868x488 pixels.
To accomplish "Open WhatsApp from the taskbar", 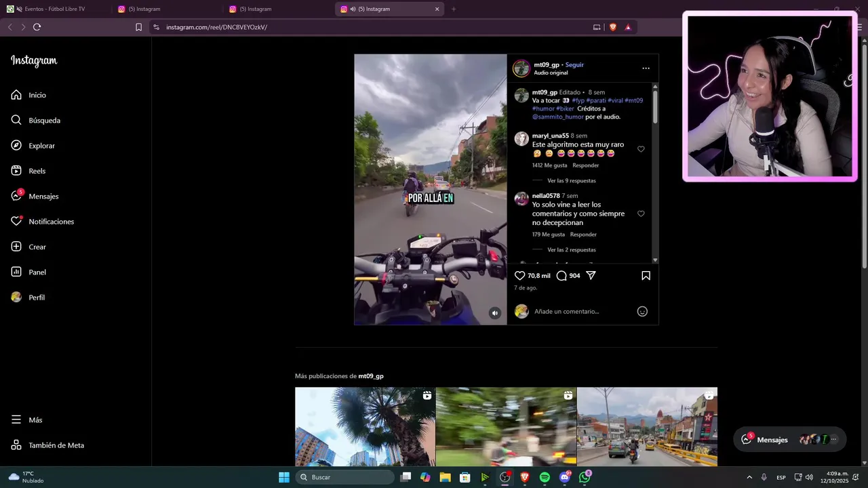I will [x=585, y=477].
